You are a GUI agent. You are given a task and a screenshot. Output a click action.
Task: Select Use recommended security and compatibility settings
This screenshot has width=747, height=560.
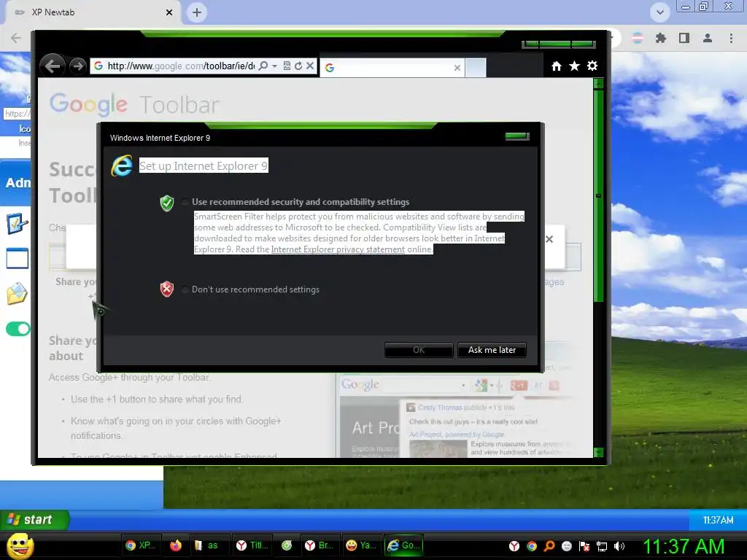pos(185,202)
